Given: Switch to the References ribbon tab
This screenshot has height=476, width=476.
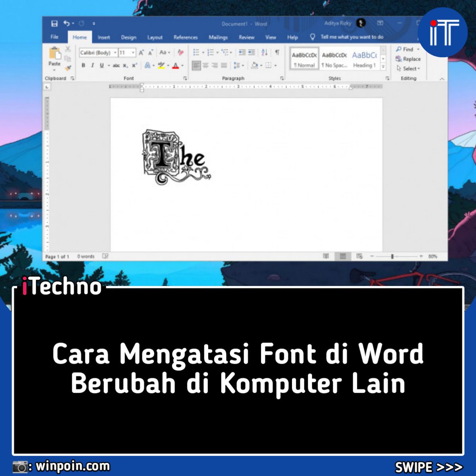Looking at the screenshot, I should click(186, 37).
